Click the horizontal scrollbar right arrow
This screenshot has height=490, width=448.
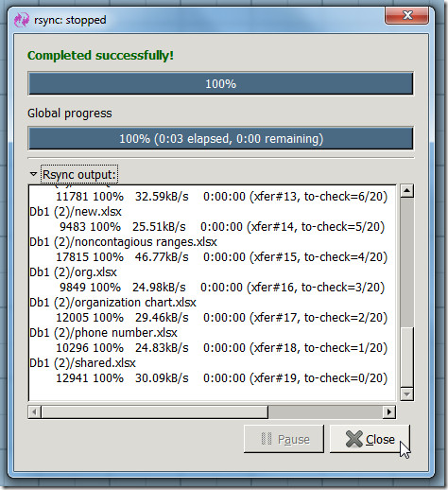tap(389, 411)
